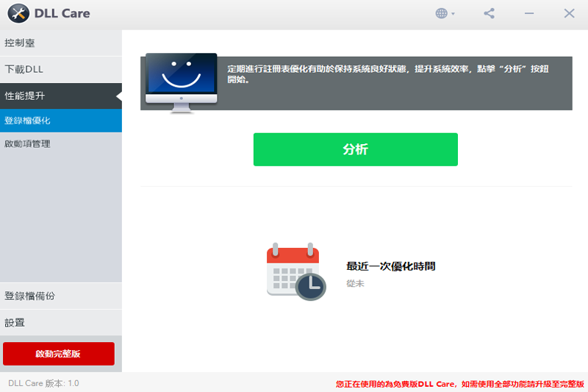Open 啟動項管理 sub-item

tap(61, 143)
